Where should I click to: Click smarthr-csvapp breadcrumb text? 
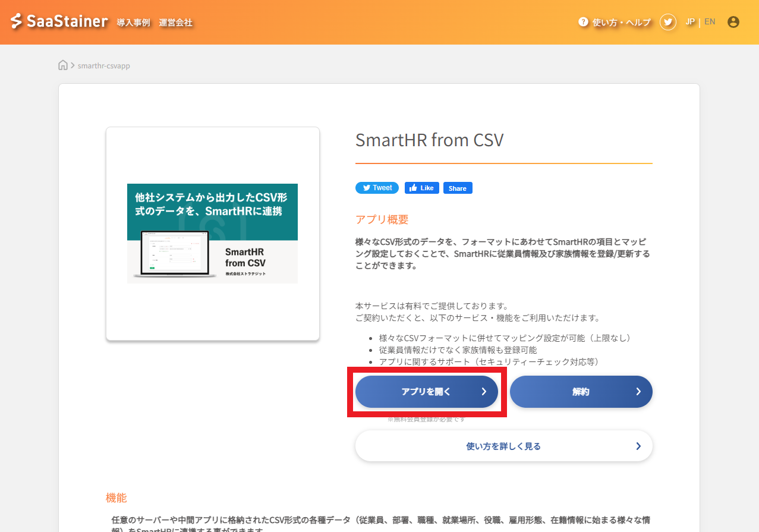coord(104,66)
